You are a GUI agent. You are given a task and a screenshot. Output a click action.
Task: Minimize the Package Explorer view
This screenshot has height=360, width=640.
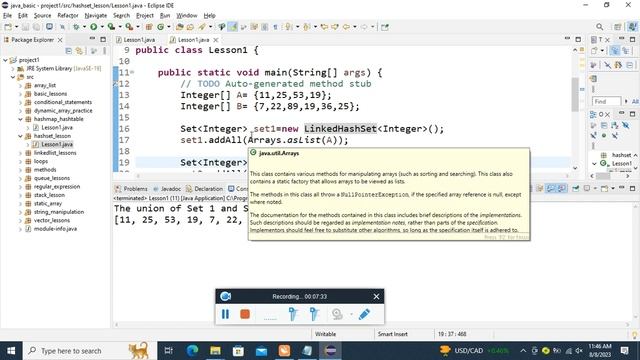tap(92, 39)
